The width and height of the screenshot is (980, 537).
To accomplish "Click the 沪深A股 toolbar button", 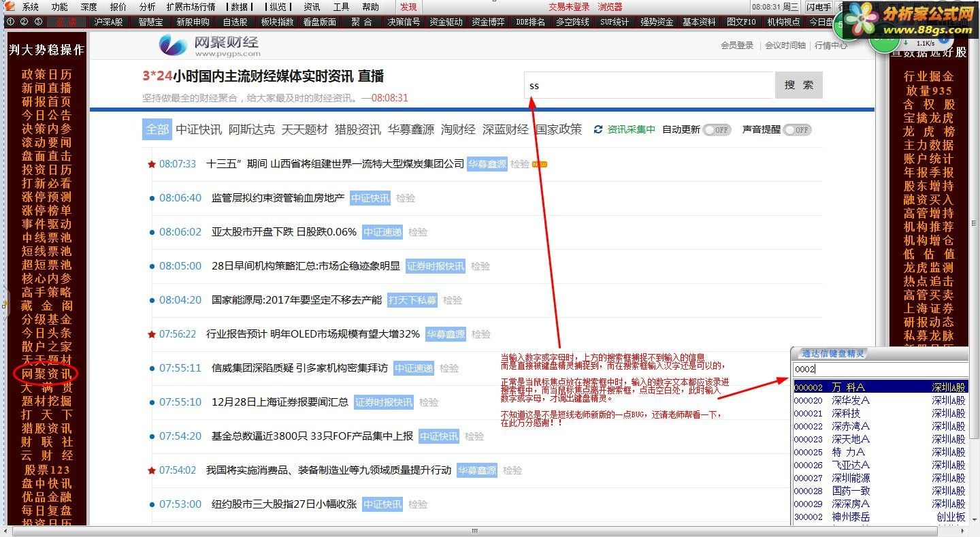I will 109,22.
